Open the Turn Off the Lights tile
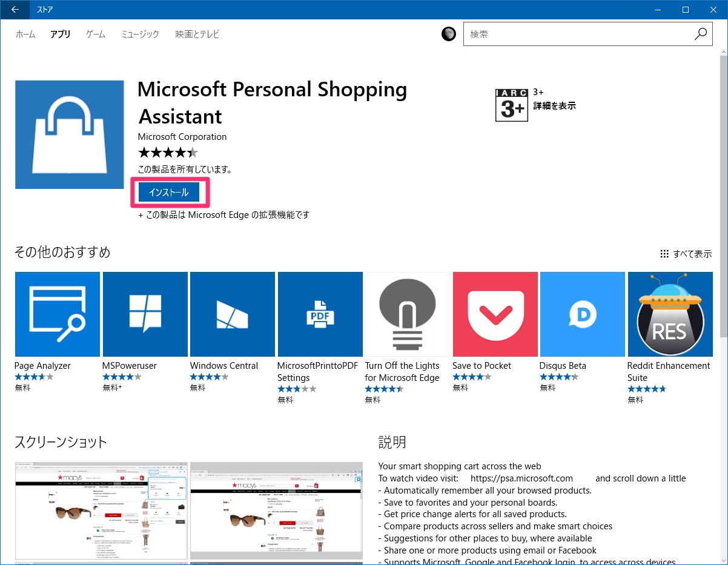 408,314
